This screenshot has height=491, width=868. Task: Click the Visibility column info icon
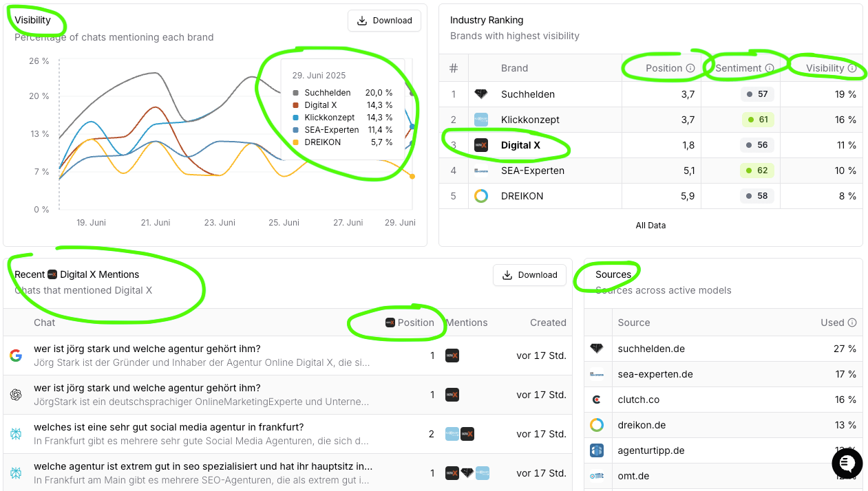click(x=852, y=68)
